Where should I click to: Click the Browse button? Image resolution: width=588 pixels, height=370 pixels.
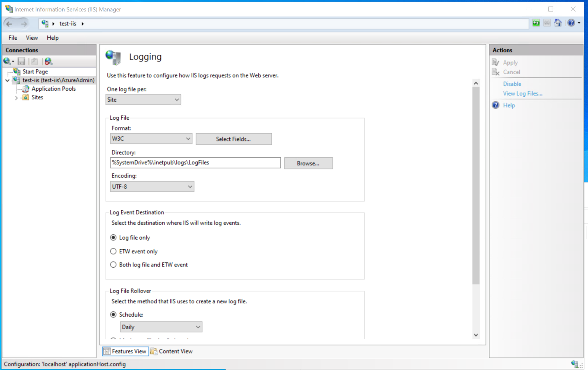pos(308,163)
